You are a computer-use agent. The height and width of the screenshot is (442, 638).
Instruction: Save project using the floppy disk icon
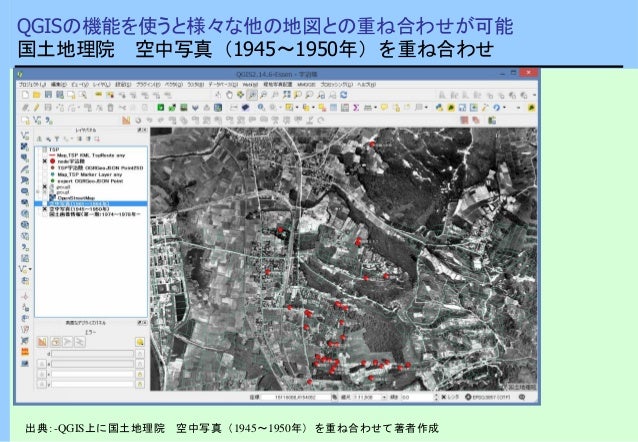(48, 95)
